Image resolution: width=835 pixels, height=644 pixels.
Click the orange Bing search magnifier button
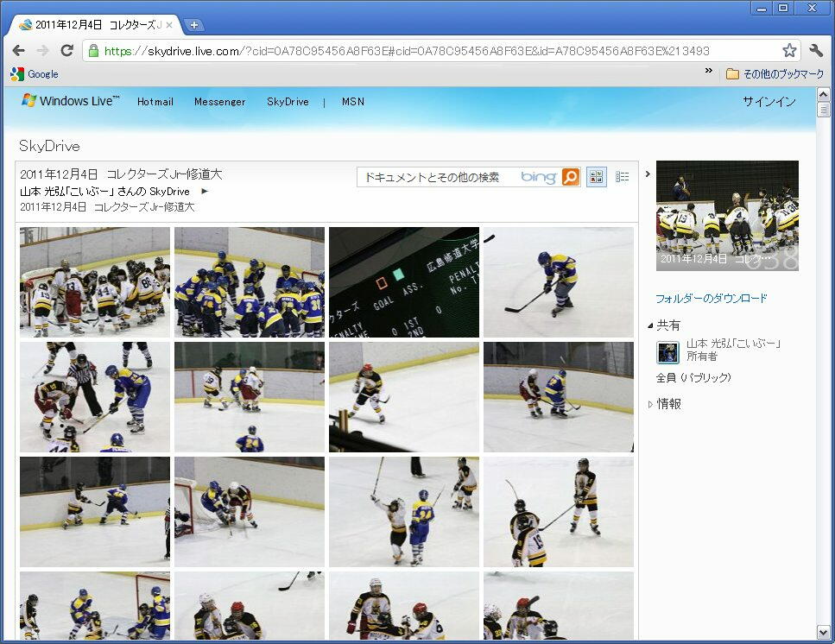pos(571,177)
